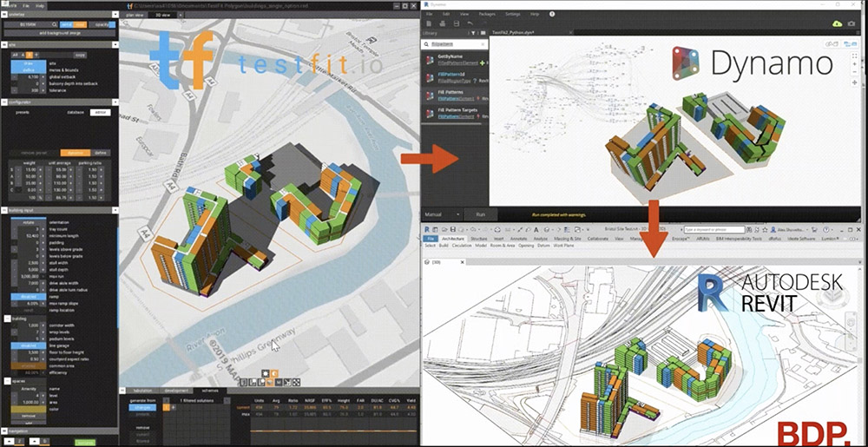Viewport: 868px width, 447px height.
Task: Click the remove button under spaces color
Action: coord(29,416)
